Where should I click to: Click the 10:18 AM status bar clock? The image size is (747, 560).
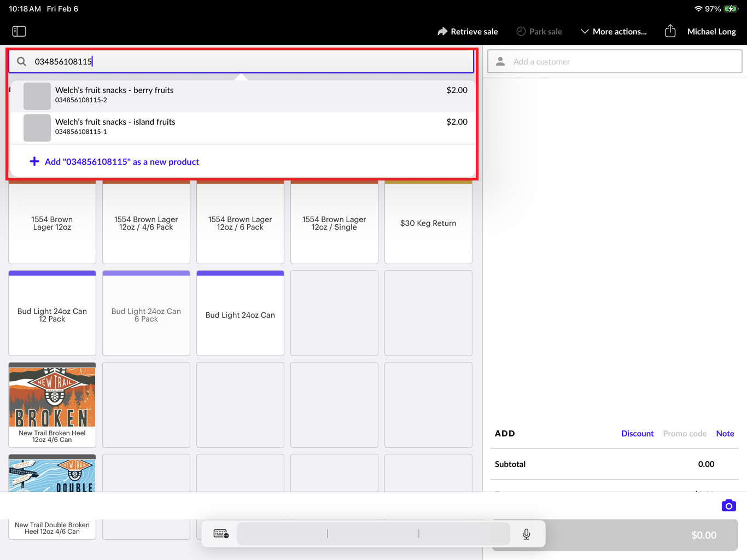coord(25,9)
